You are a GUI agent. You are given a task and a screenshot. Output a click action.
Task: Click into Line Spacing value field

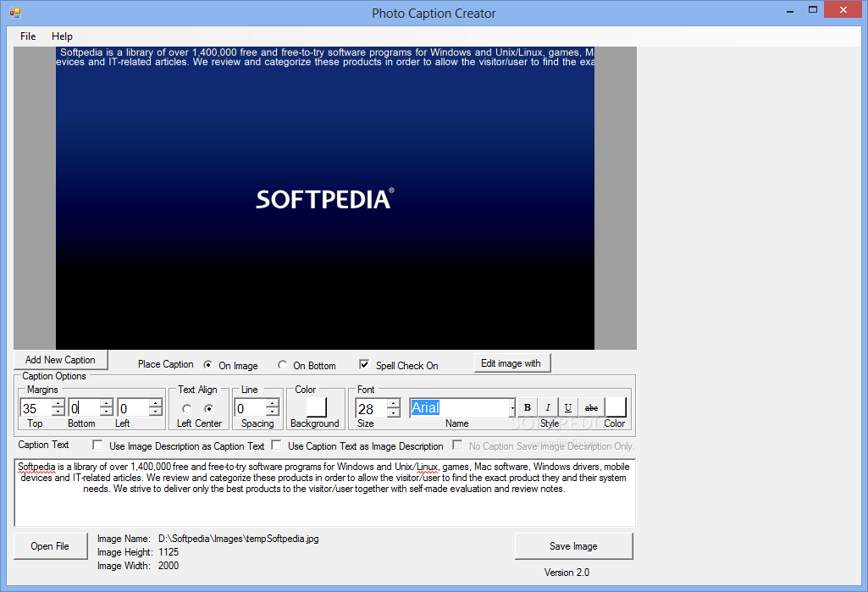click(x=250, y=408)
